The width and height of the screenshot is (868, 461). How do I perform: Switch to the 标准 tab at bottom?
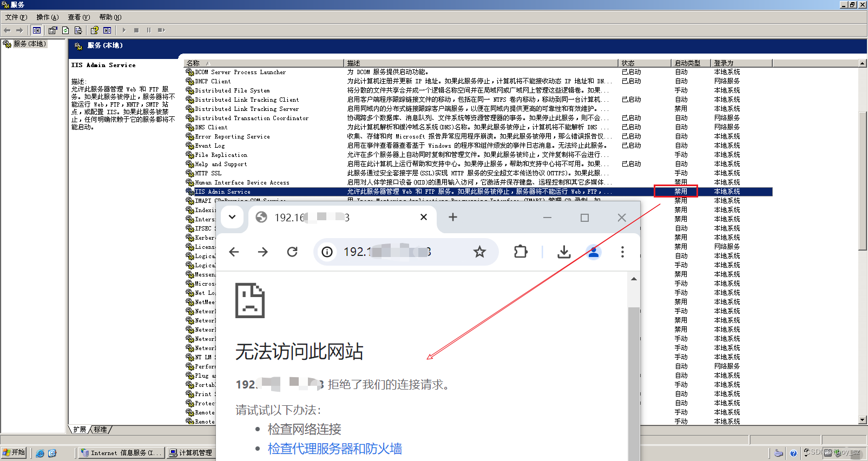(x=101, y=430)
